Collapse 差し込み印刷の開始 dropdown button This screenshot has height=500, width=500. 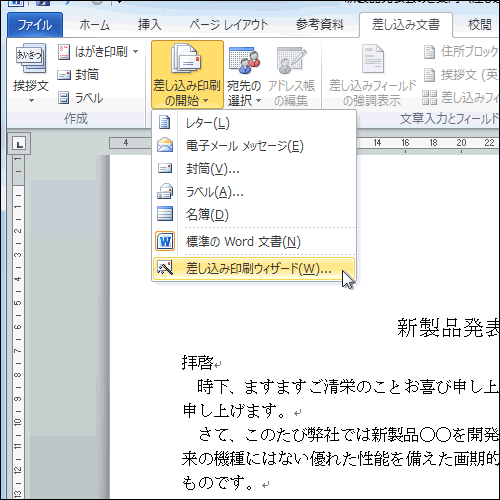[x=187, y=75]
